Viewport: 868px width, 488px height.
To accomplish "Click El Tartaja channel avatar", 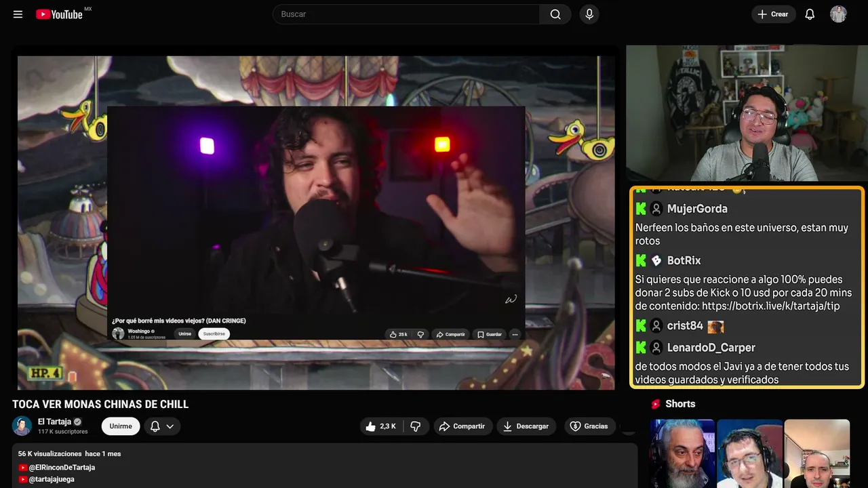I will (x=22, y=426).
